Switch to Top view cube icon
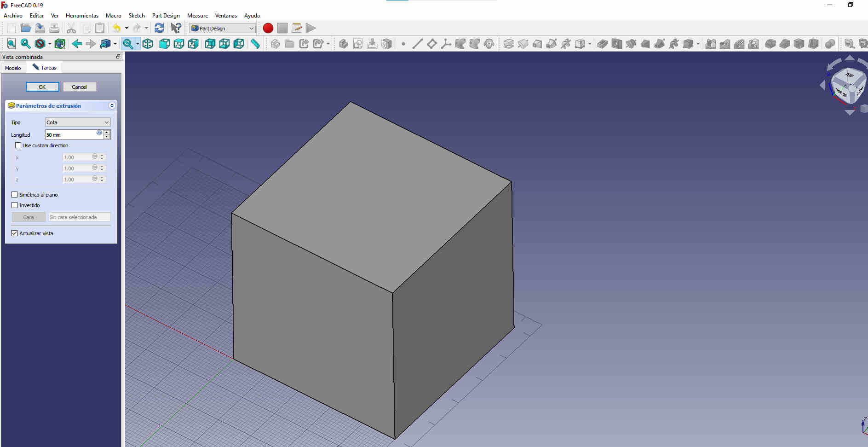868x447 pixels. point(179,44)
